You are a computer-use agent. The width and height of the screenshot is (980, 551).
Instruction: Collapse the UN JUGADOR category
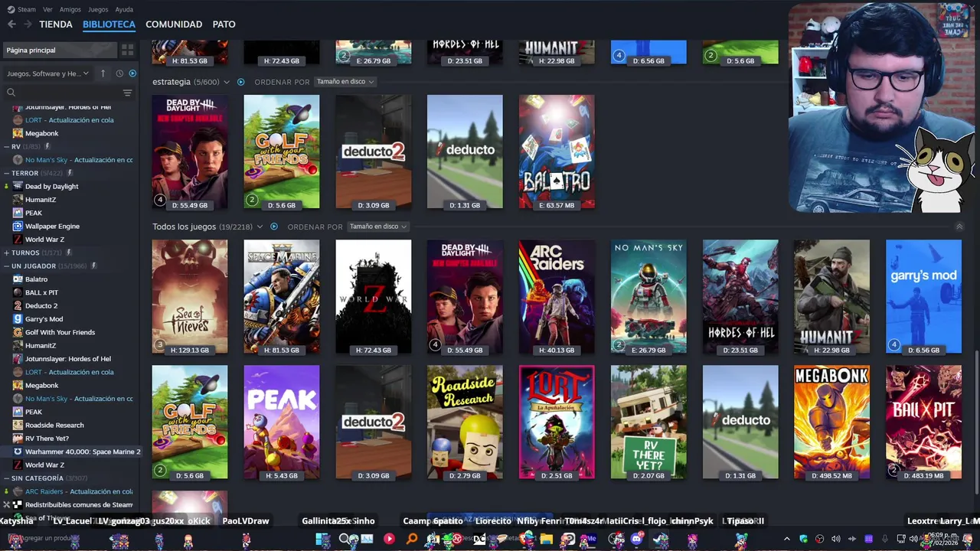6,266
